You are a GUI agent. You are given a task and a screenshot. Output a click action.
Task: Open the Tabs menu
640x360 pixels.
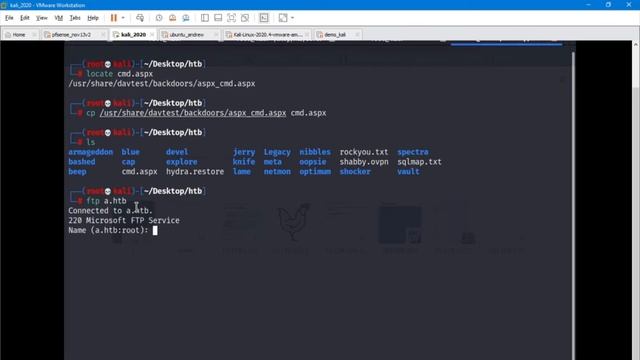[75, 18]
